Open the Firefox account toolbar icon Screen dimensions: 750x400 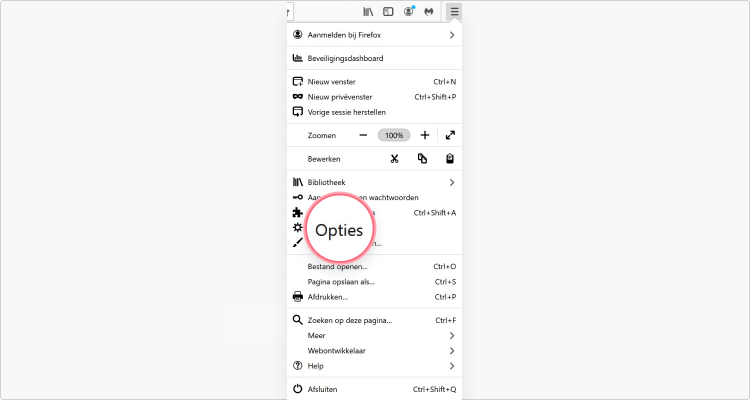(x=408, y=11)
